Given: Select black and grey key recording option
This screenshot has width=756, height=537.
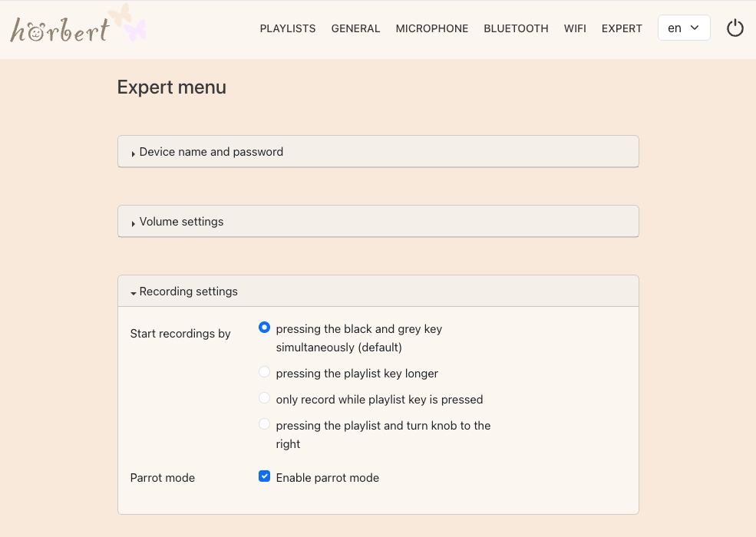Looking at the screenshot, I should (265, 328).
